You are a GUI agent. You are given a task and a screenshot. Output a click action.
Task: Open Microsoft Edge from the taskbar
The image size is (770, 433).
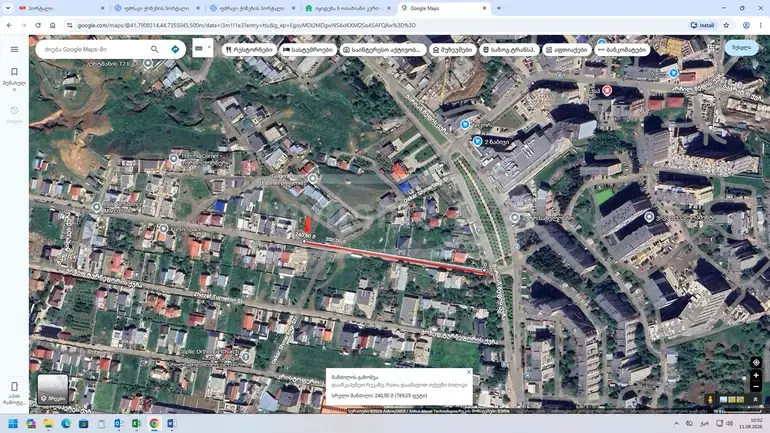[x=66, y=423]
